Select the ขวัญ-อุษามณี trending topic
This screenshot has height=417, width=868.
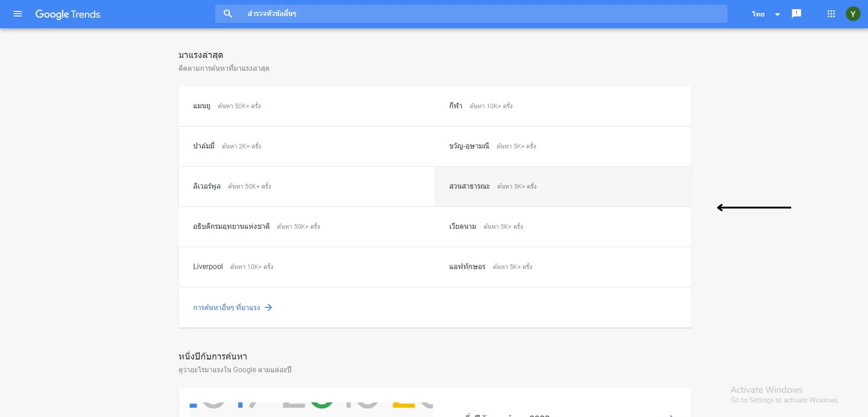click(x=469, y=146)
